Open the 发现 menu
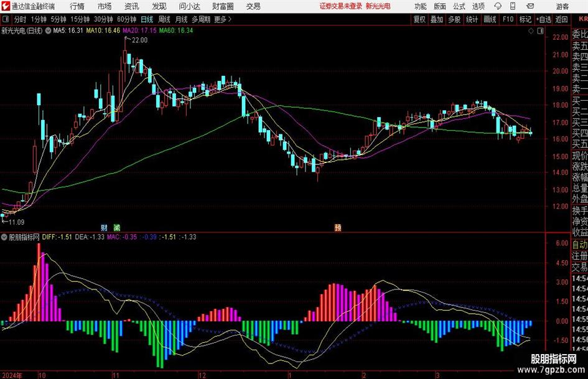 159,6
